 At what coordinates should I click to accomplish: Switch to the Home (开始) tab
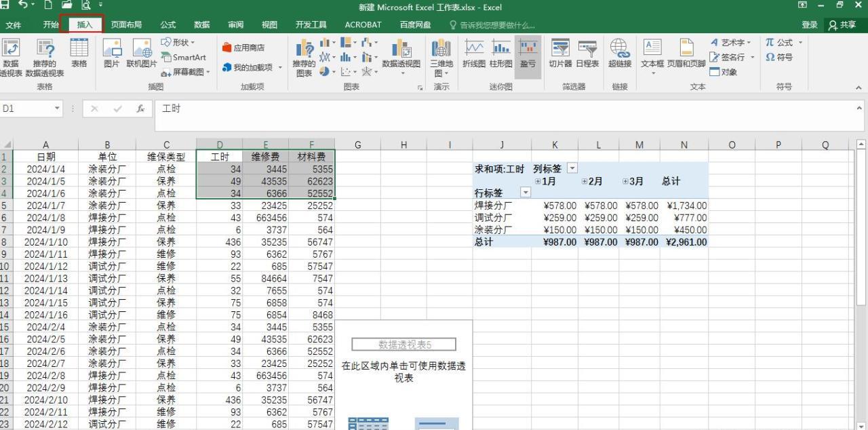coord(51,25)
